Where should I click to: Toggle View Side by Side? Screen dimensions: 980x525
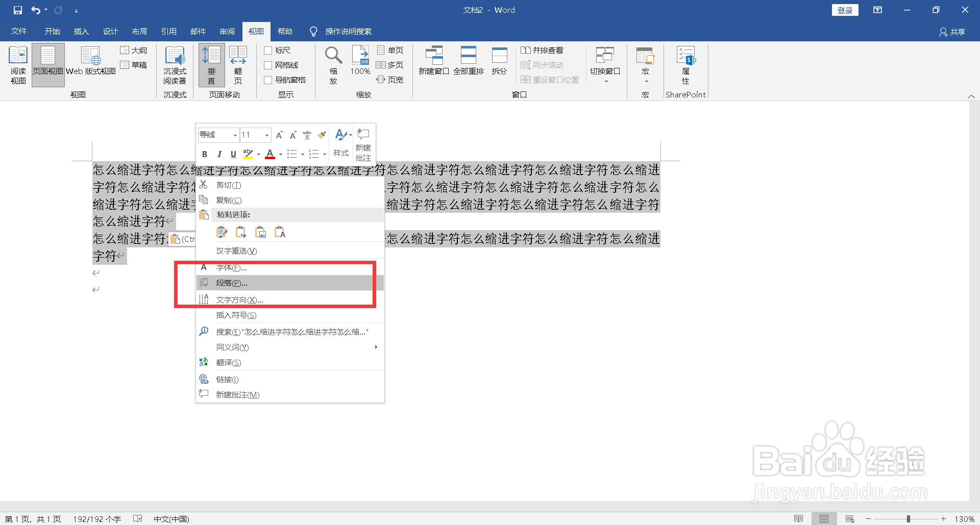(542, 51)
